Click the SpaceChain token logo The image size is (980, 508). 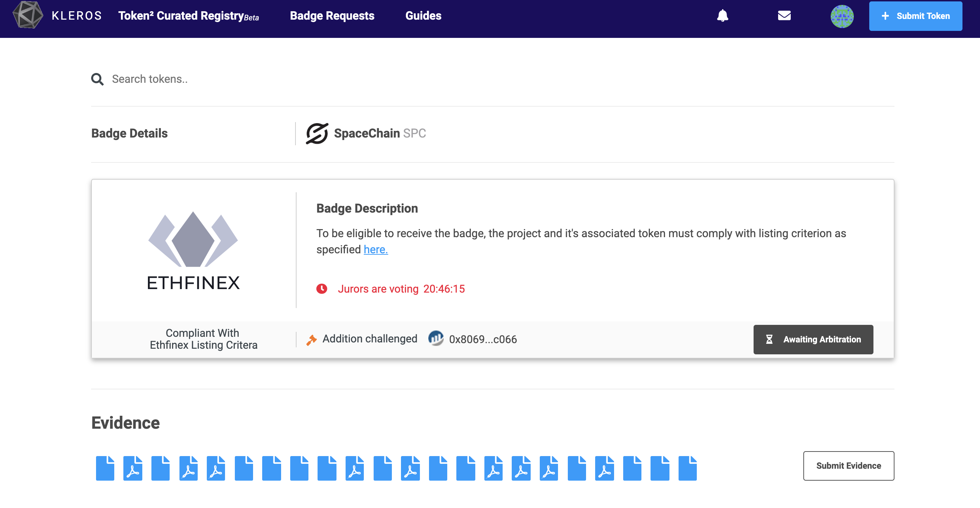tap(317, 133)
